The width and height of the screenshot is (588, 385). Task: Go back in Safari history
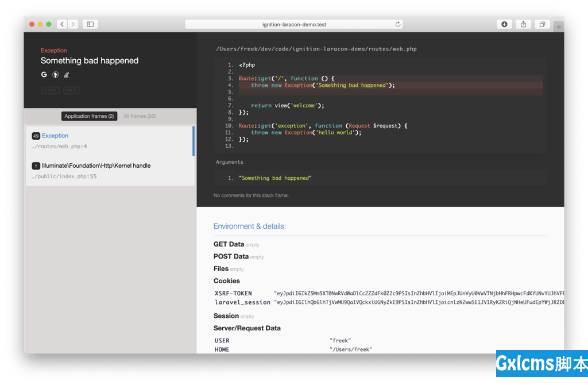[x=62, y=24]
